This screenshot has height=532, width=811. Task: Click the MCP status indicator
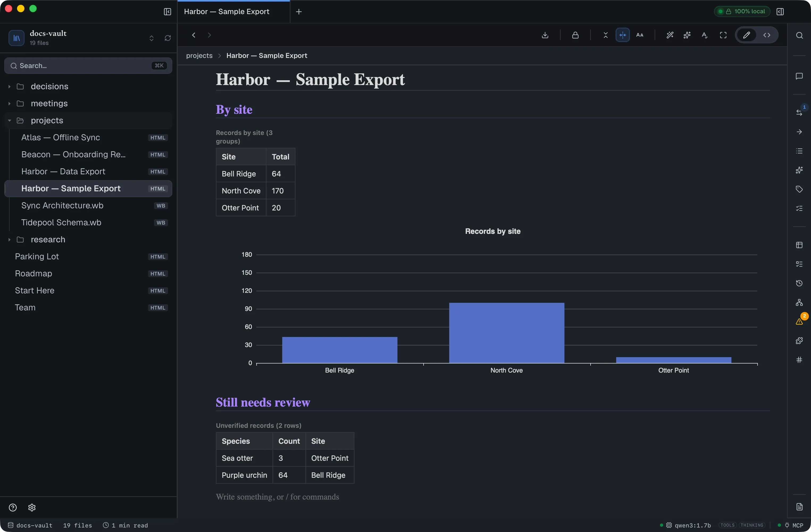pyautogui.click(x=791, y=525)
